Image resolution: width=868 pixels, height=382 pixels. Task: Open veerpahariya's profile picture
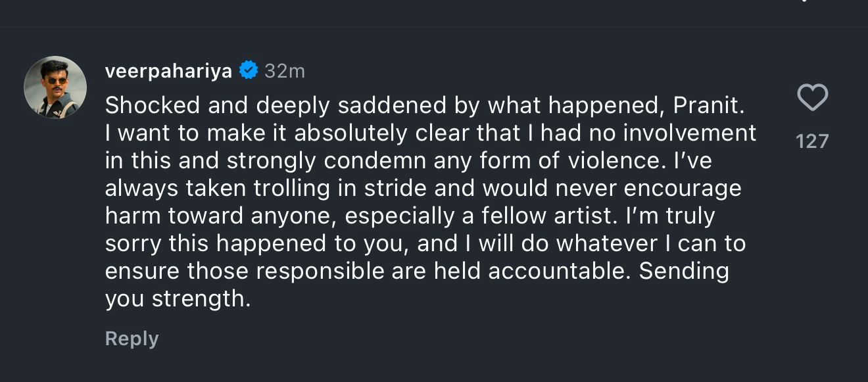(55, 87)
